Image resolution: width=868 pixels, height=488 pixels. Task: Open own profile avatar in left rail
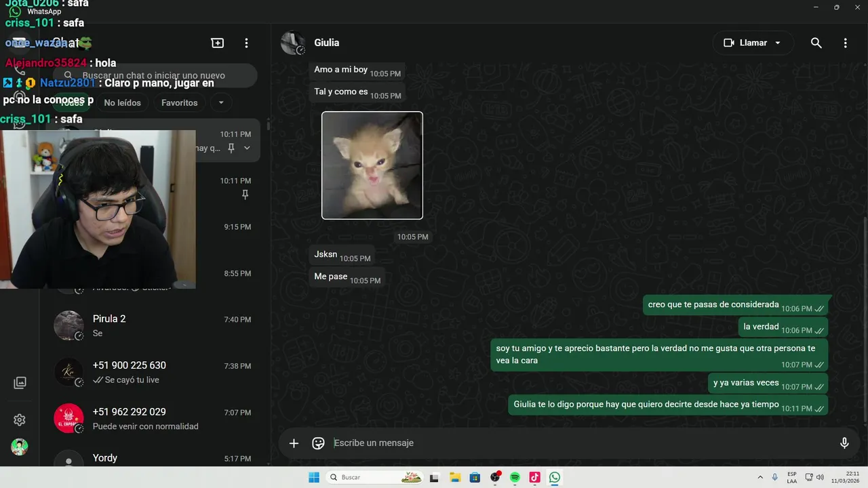[x=20, y=447]
